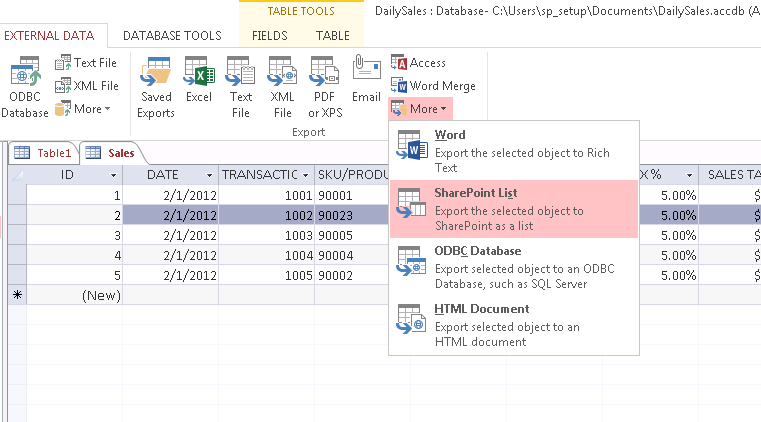Click the 5.00% cell in record 3
This screenshot has height=422, width=761.
click(x=669, y=235)
